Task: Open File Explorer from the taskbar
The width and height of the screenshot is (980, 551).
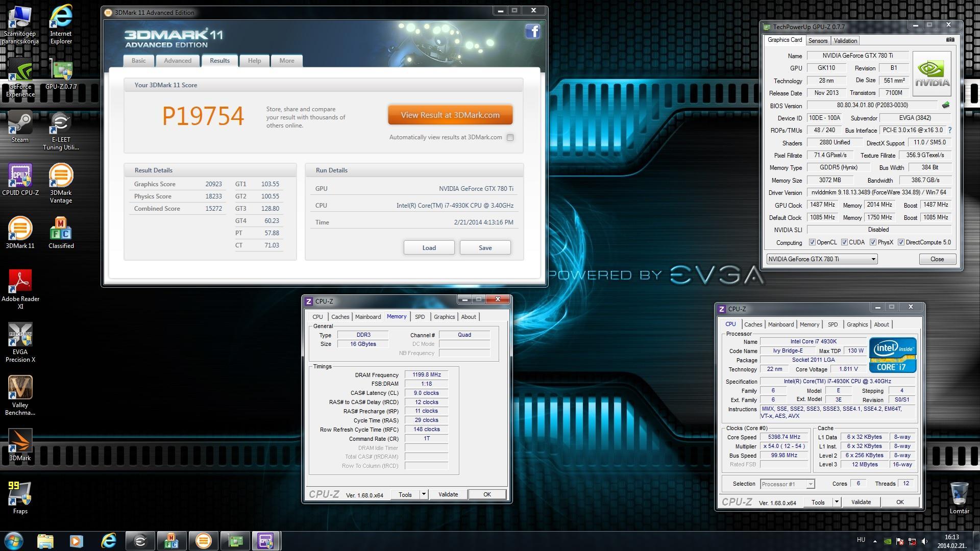Action: 45,541
